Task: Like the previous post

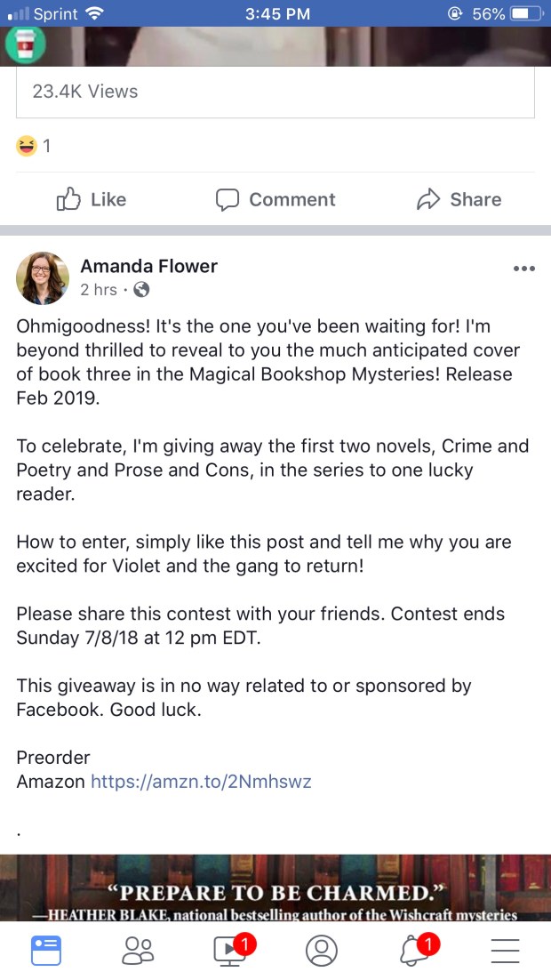Action: 92,199
